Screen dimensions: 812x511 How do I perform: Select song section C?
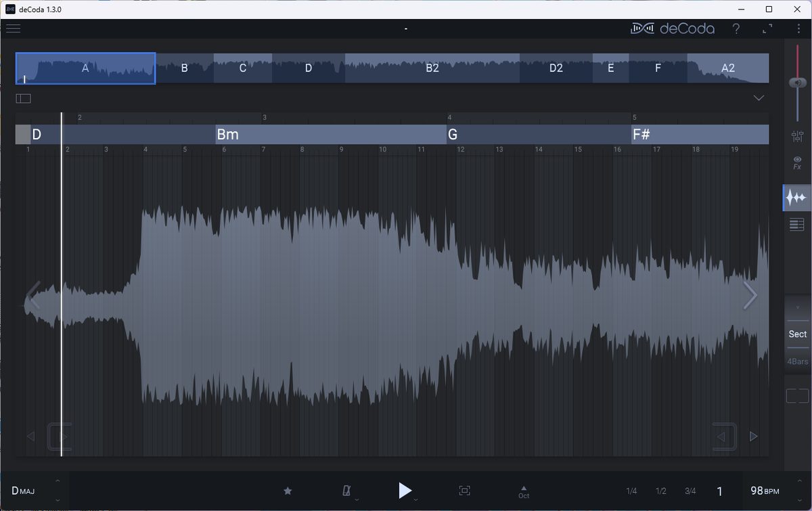point(243,68)
